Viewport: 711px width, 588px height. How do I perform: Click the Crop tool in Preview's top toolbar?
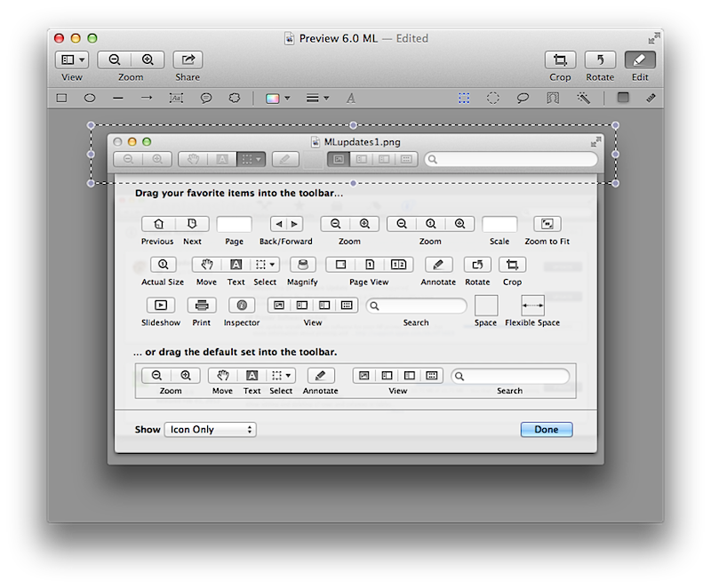(560, 60)
